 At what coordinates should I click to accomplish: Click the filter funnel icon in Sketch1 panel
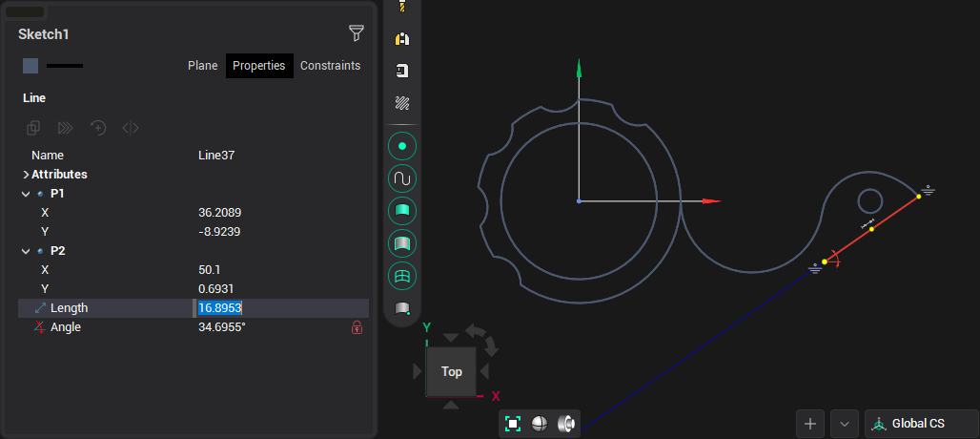pos(356,34)
